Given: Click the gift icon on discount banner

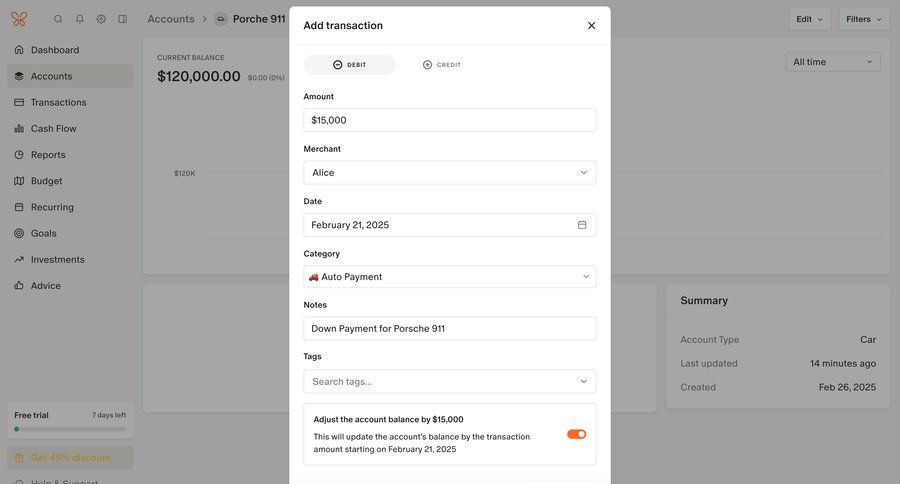Looking at the screenshot, I should (x=19, y=458).
